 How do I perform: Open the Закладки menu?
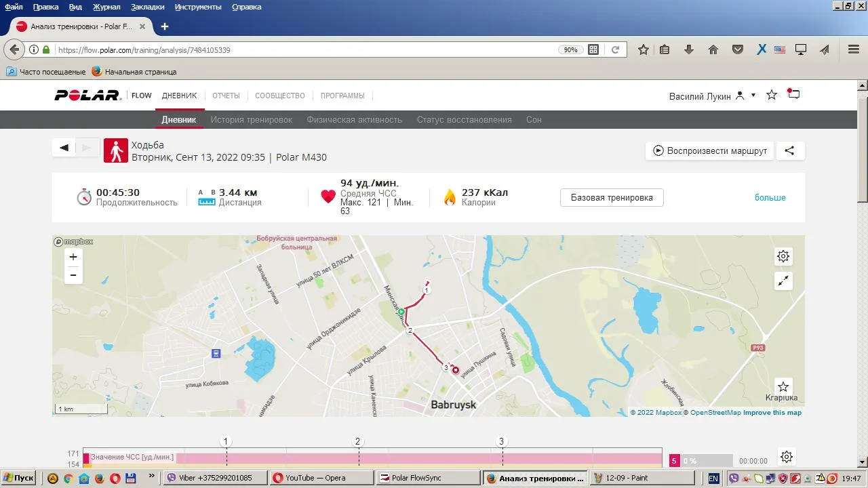pos(147,7)
